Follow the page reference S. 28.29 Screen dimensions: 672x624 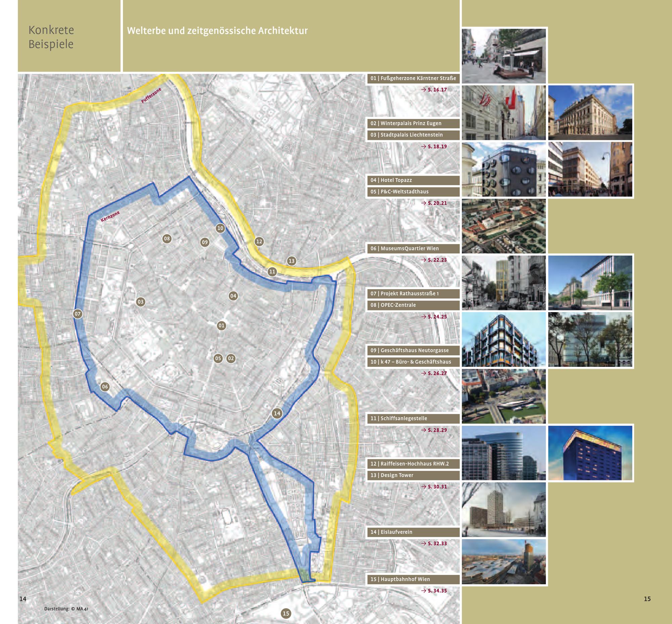(x=434, y=430)
